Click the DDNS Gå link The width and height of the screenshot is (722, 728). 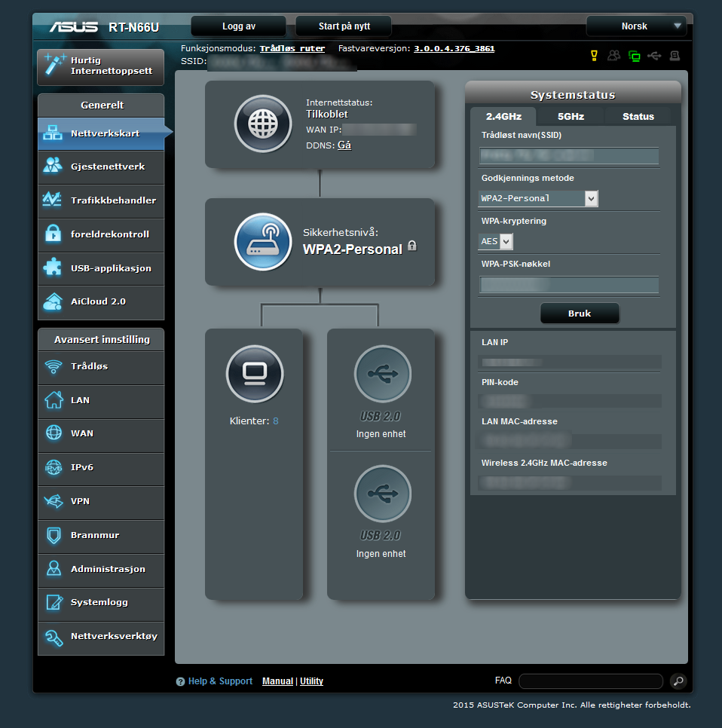tap(344, 145)
